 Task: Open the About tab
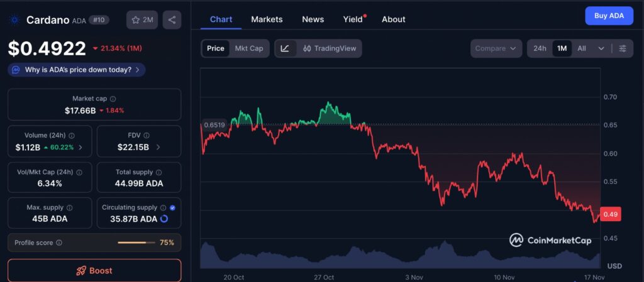(x=394, y=19)
